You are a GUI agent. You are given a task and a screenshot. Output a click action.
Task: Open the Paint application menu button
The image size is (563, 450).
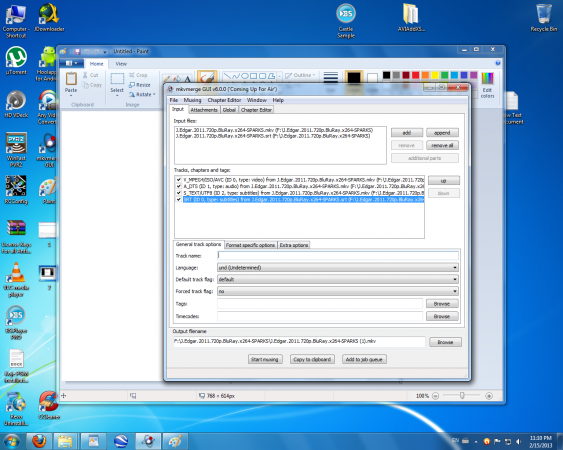(71, 63)
